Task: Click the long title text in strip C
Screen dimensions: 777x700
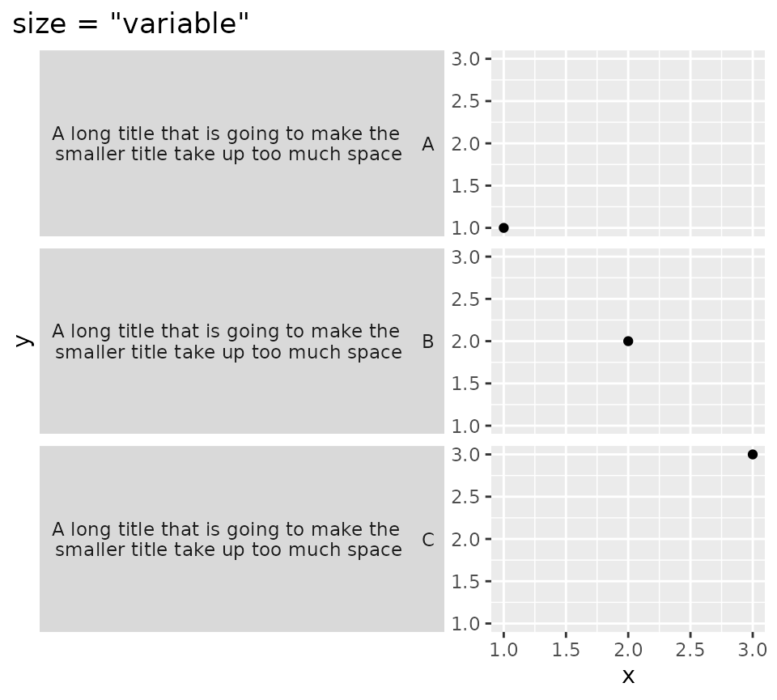Action: pos(227,540)
